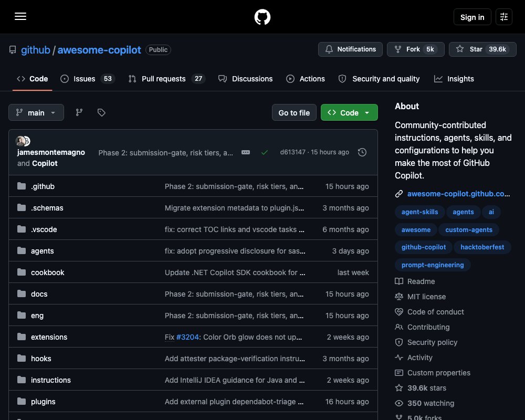Click the Sign in button
Screen dimensions: 525x420
point(472,17)
